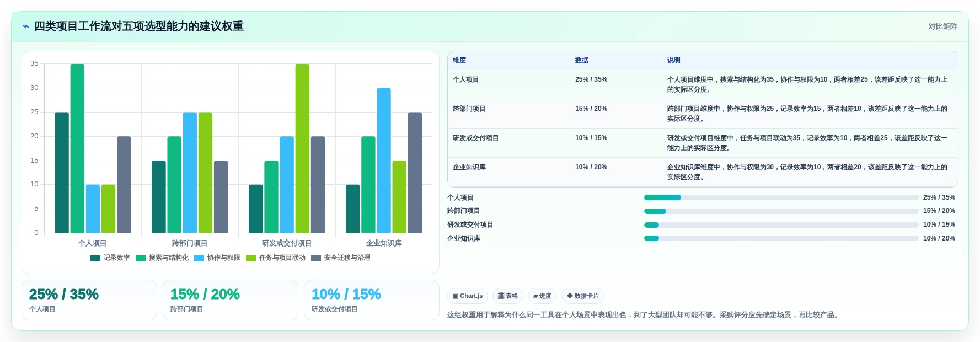Screen dimensions: 980x342
Task: Click the 进度 tag chip
Action: click(542, 296)
